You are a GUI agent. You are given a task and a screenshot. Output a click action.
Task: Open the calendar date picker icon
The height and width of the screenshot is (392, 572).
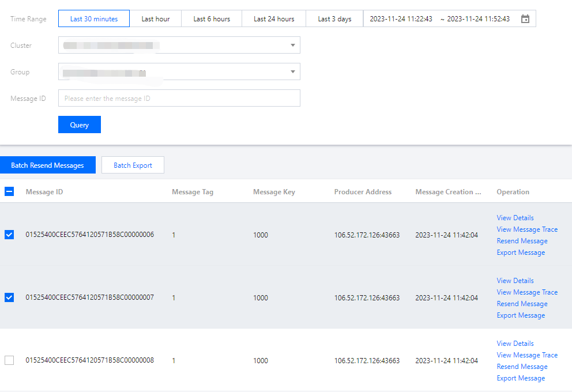point(525,19)
